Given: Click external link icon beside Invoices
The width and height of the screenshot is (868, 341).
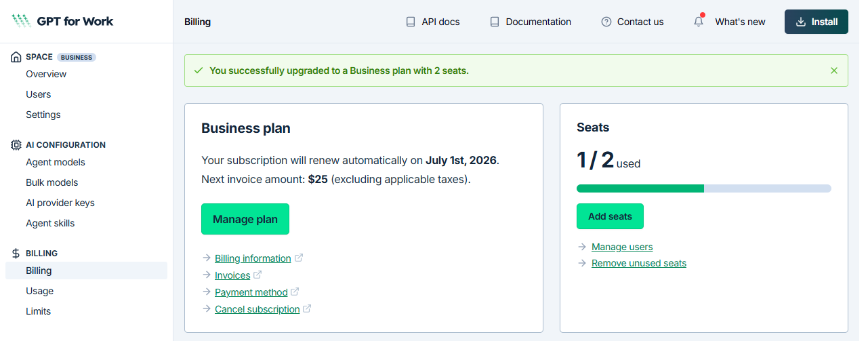Looking at the screenshot, I should point(257,275).
